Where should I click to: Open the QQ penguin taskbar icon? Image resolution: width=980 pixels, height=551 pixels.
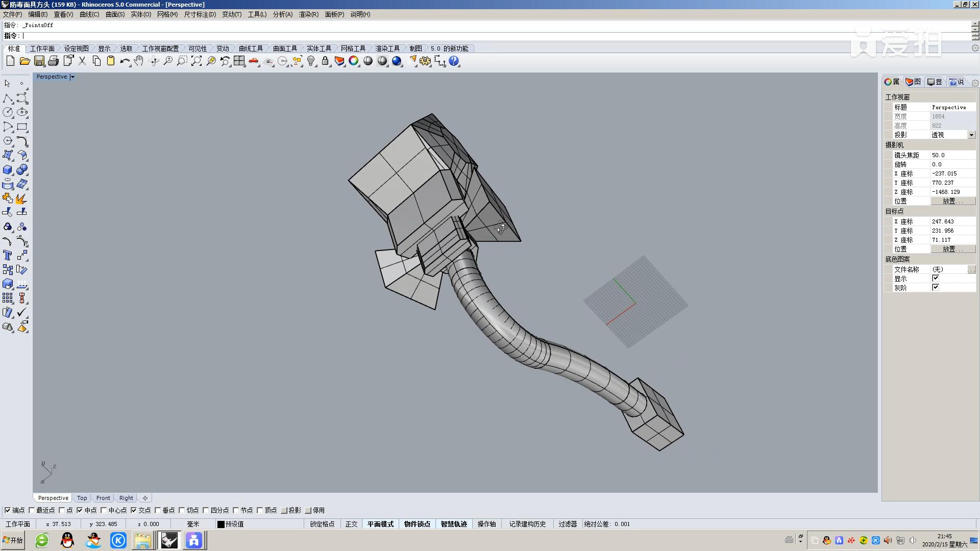coord(67,540)
